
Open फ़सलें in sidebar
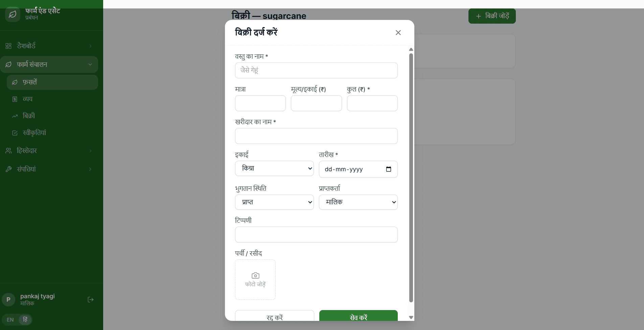pyautogui.click(x=52, y=82)
